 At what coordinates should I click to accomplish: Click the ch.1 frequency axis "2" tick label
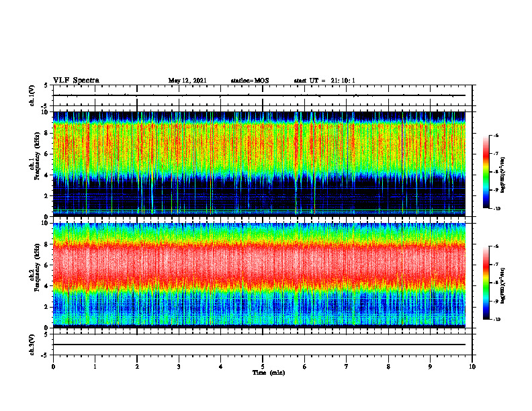pyautogui.click(x=47, y=196)
